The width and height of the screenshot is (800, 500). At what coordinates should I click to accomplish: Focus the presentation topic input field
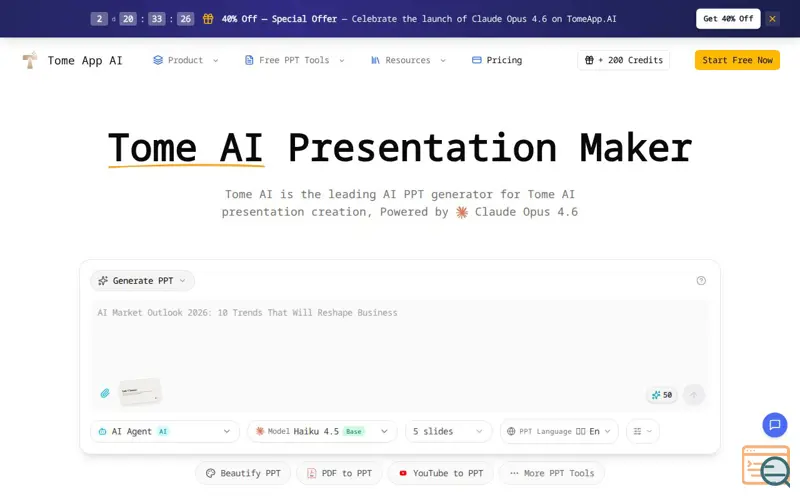(x=400, y=339)
